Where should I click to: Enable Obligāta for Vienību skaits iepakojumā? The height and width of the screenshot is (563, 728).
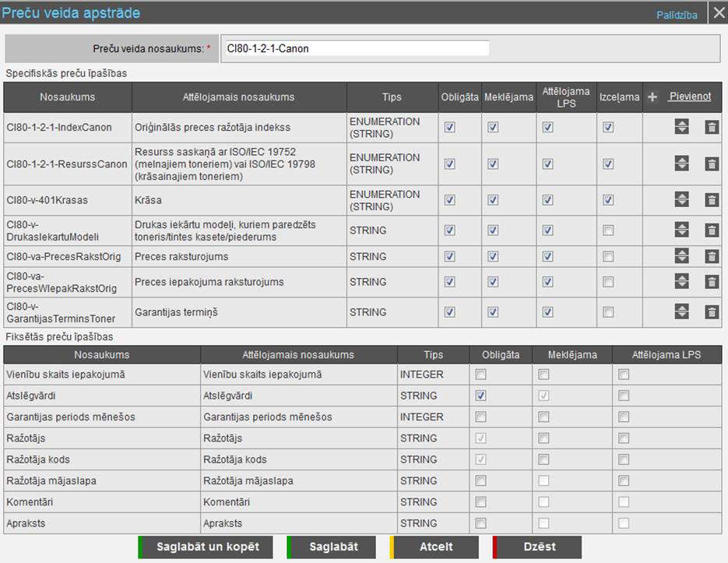(x=480, y=375)
